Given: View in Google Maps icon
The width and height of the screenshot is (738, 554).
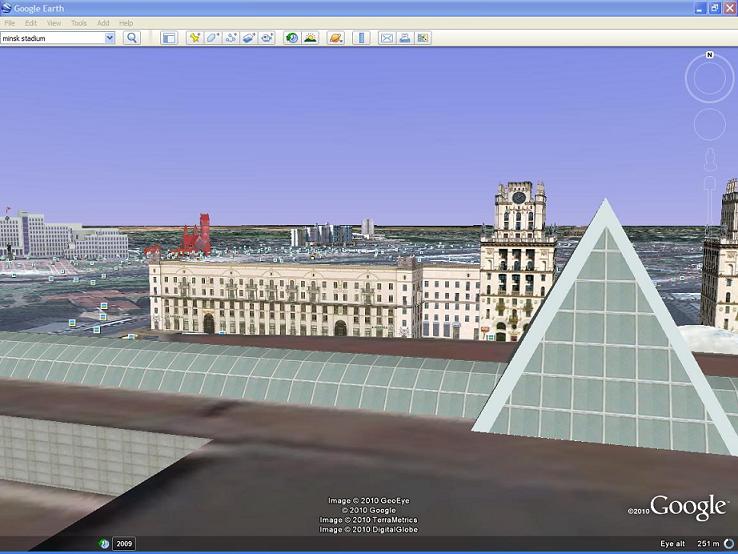Looking at the screenshot, I should pos(423,38).
